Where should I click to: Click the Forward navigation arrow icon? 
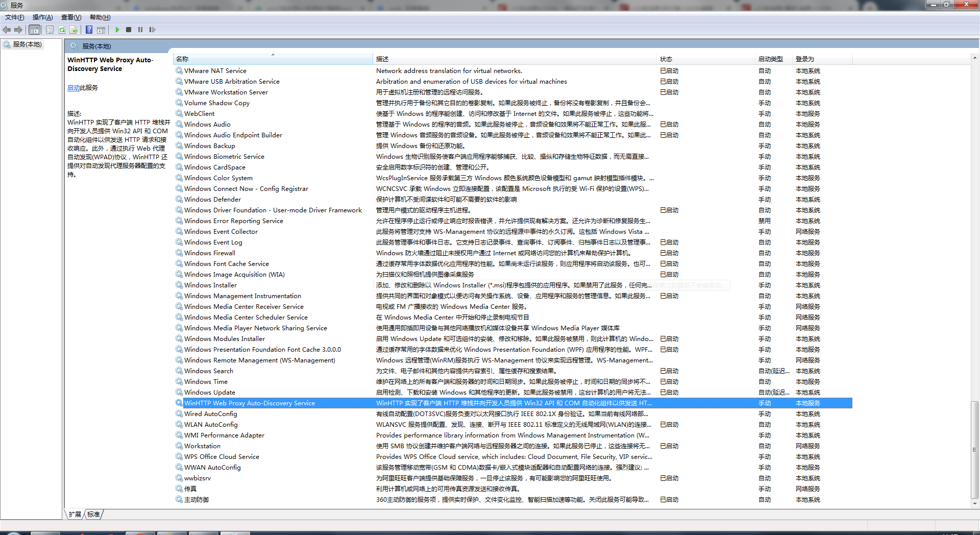tap(18, 30)
